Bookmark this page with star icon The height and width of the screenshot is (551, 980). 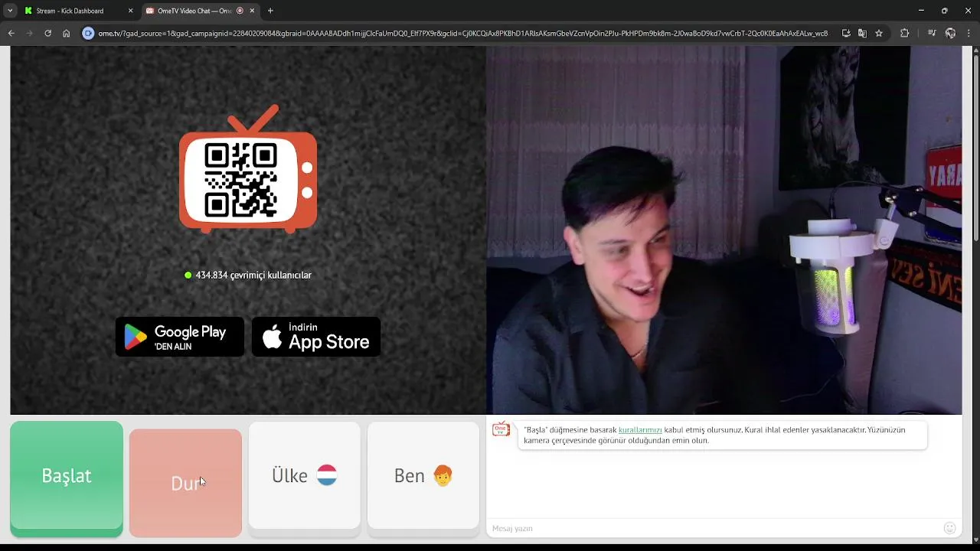tap(879, 33)
